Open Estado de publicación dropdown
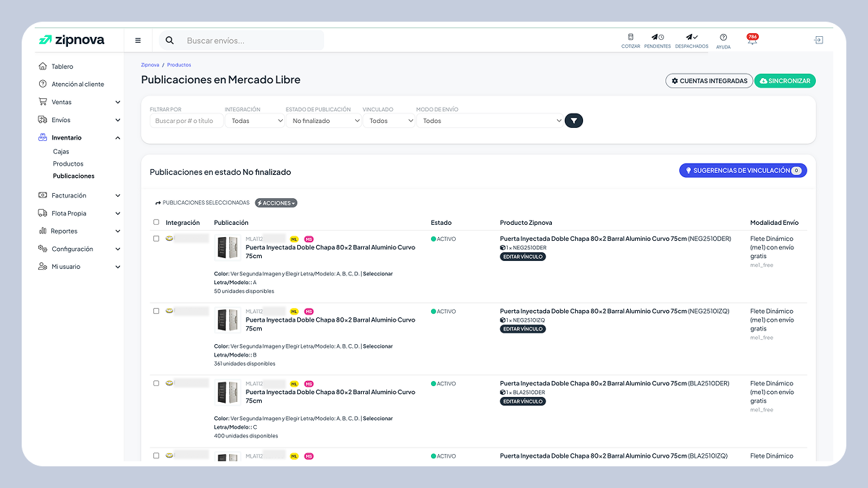This screenshot has height=488, width=868. coord(323,121)
